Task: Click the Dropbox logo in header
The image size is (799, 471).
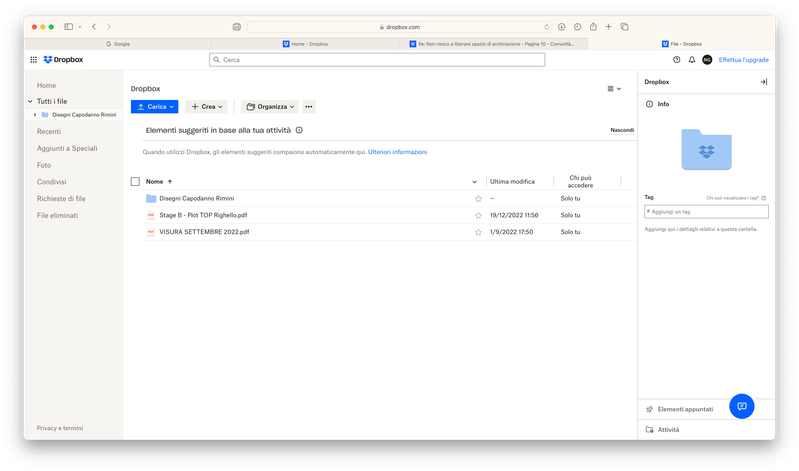Action: (x=63, y=60)
